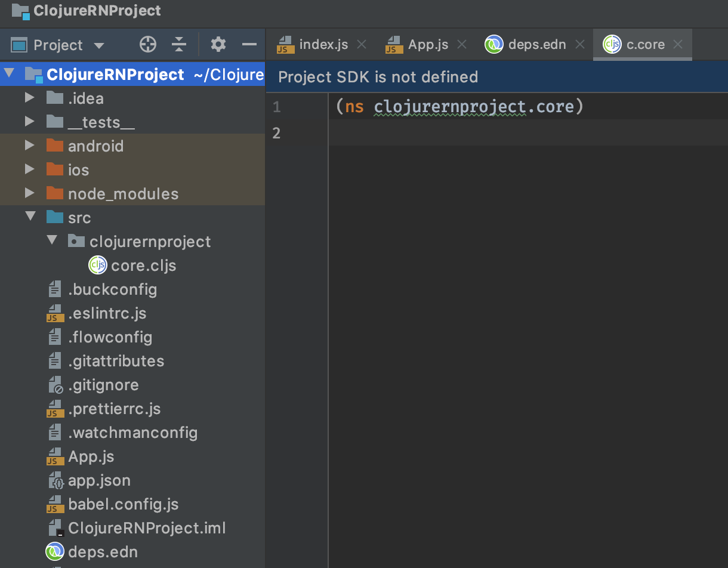This screenshot has height=568, width=728.
Task: Select the src folder
Action: [79, 218]
